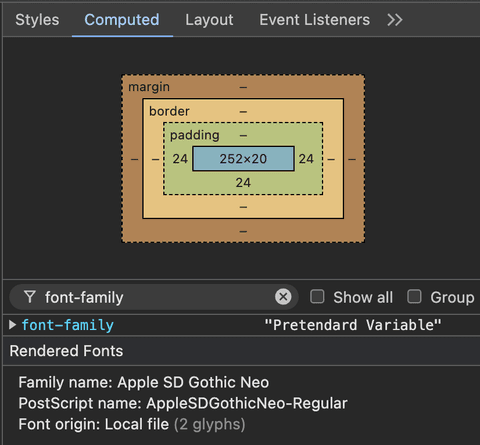The width and height of the screenshot is (480, 445).
Task: Expand the font-family property triangle
Action: [12, 325]
